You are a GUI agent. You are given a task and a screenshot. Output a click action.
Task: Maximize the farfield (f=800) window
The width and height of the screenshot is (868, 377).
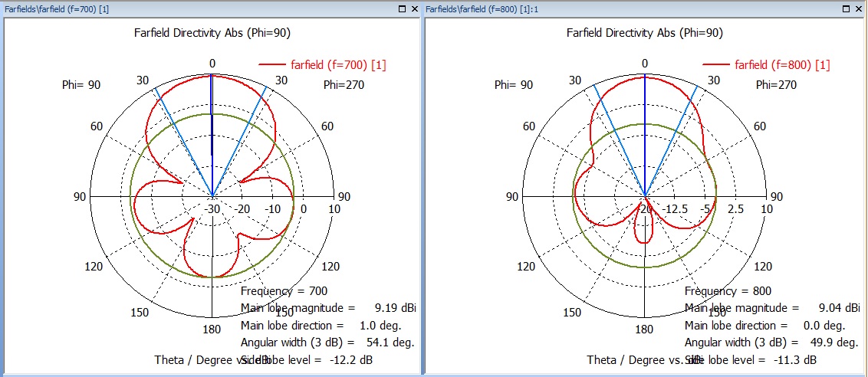click(x=847, y=9)
